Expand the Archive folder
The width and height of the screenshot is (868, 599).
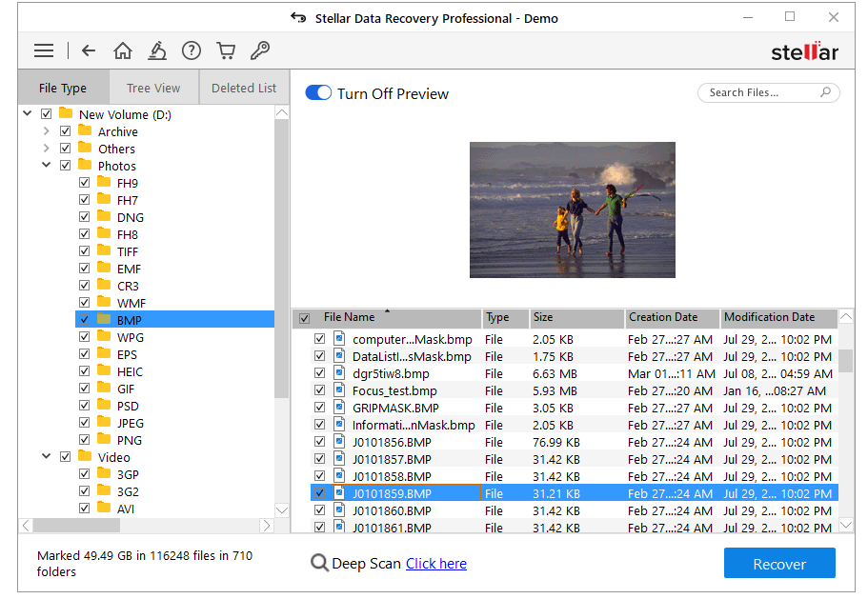(x=46, y=131)
